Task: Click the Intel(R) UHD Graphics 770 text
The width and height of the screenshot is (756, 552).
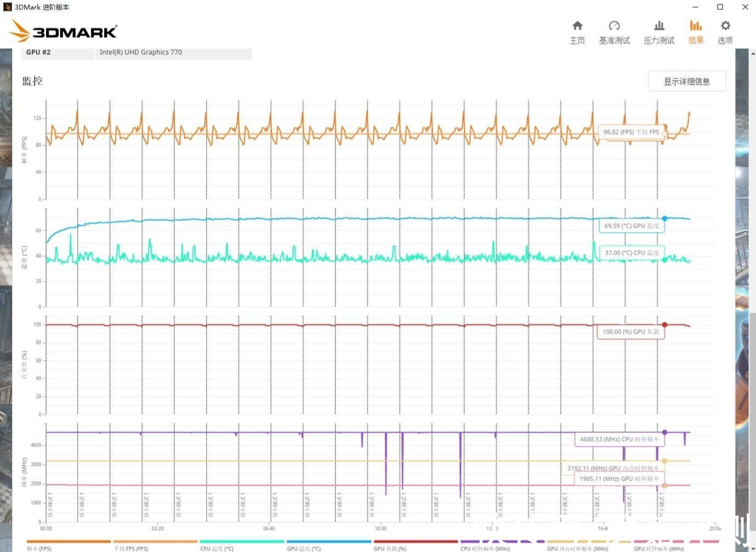Action: [x=141, y=52]
